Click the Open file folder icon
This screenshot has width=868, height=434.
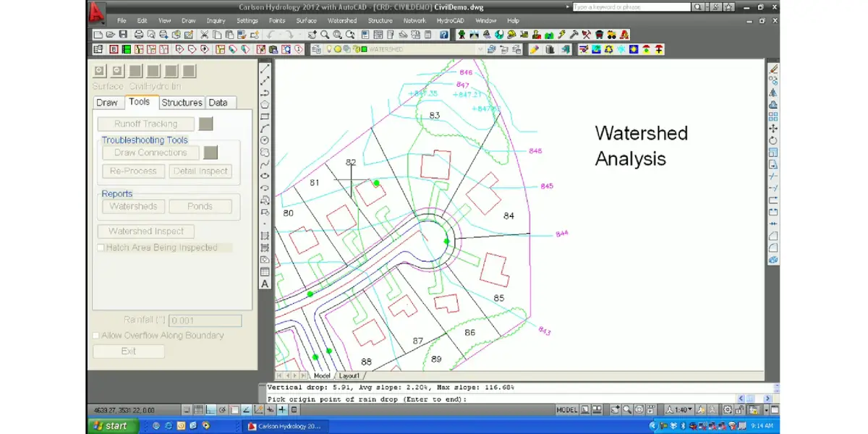tap(110, 34)
